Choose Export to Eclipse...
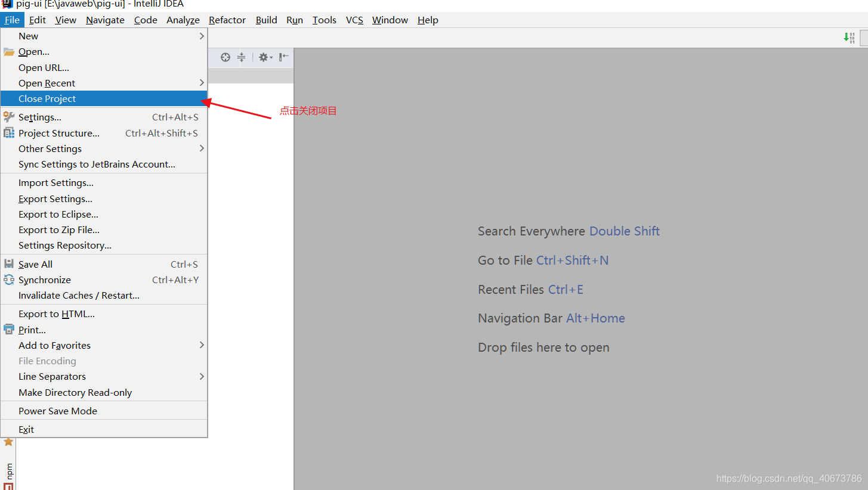Image resolution: width=868 pixels, height=490 pixels. (104, 214)
